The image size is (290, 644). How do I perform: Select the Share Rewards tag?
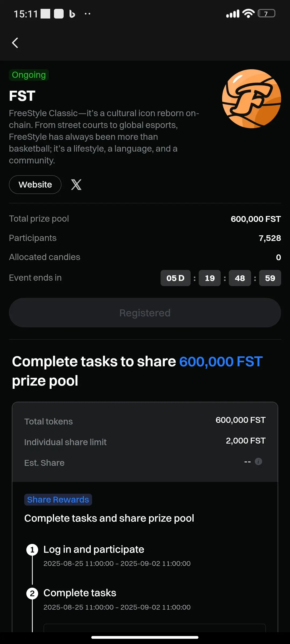coord(58,500)
